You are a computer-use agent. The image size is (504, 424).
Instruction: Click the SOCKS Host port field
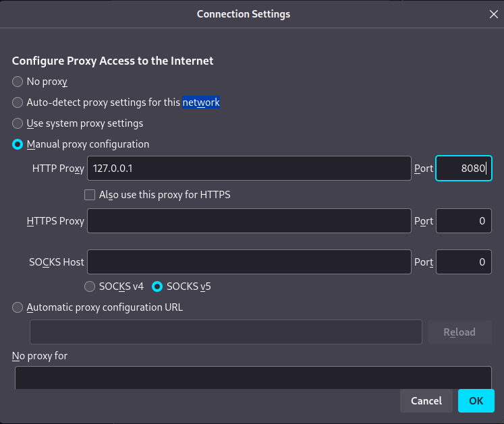tap(464, 262)
